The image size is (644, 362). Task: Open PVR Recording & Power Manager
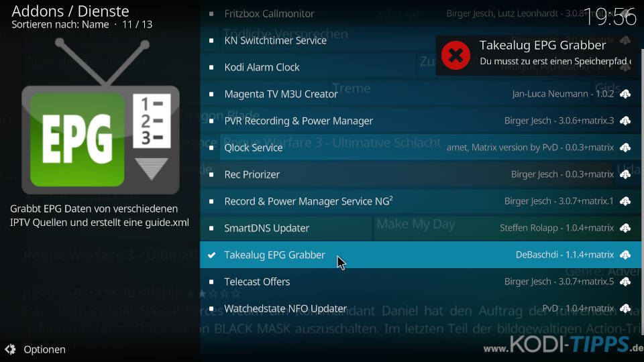421,121
